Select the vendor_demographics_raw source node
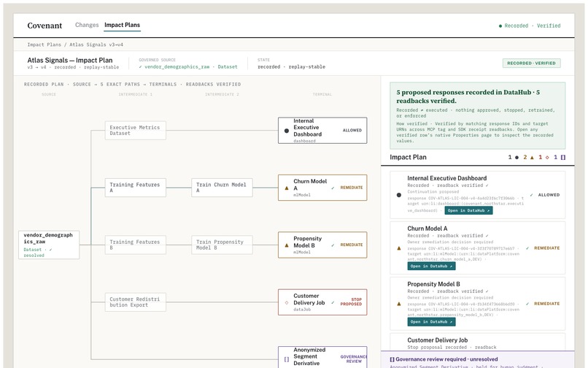588x368 pixels. 49,245
